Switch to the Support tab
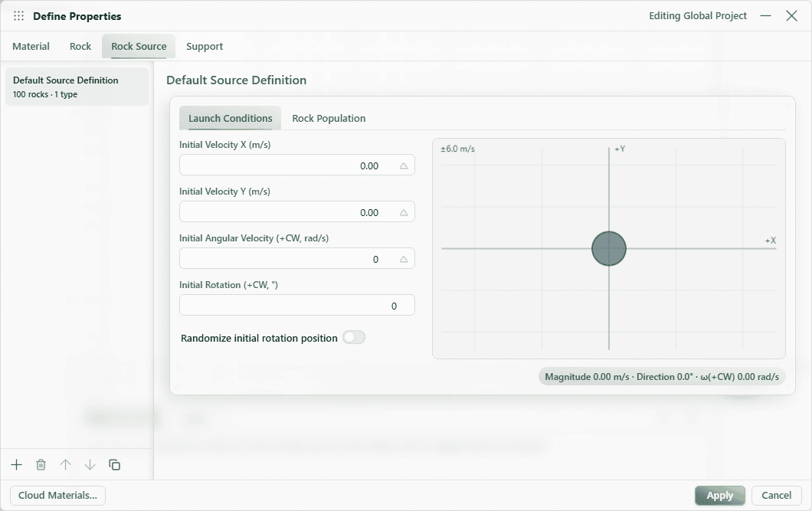812x511 pixels. (x=205, y=47)
